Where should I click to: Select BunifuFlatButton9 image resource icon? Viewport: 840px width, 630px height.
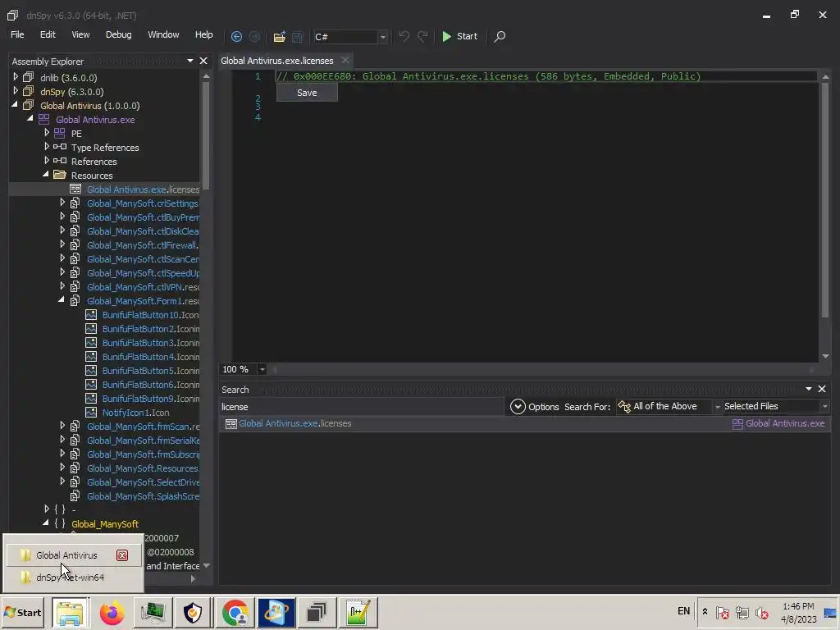tap(91, 398)
